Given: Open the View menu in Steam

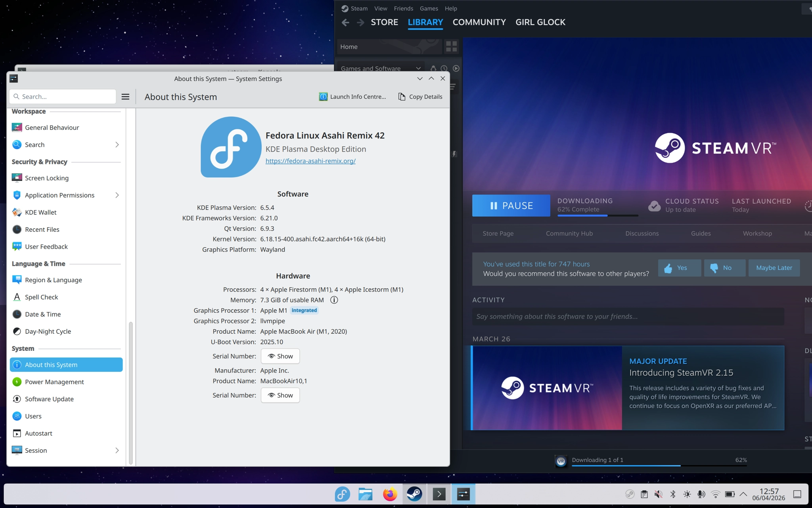Looking at the screenshot, I should [381, 8].
